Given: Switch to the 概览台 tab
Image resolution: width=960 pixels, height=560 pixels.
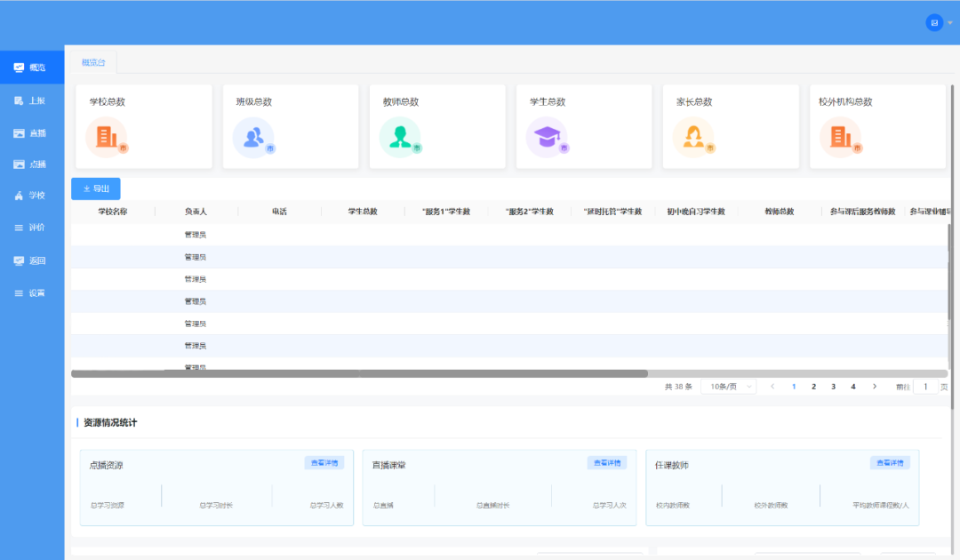Looking at the screenshot, I should (93, 62).
